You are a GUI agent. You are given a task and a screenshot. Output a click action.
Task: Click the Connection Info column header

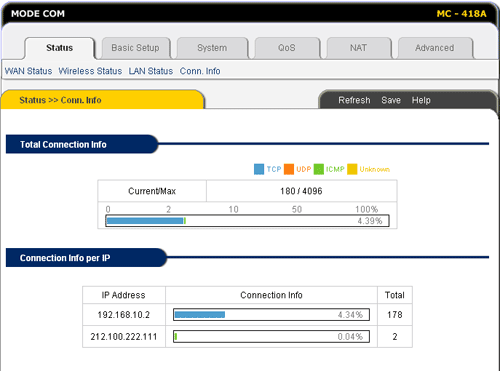[x=271, y=295]
